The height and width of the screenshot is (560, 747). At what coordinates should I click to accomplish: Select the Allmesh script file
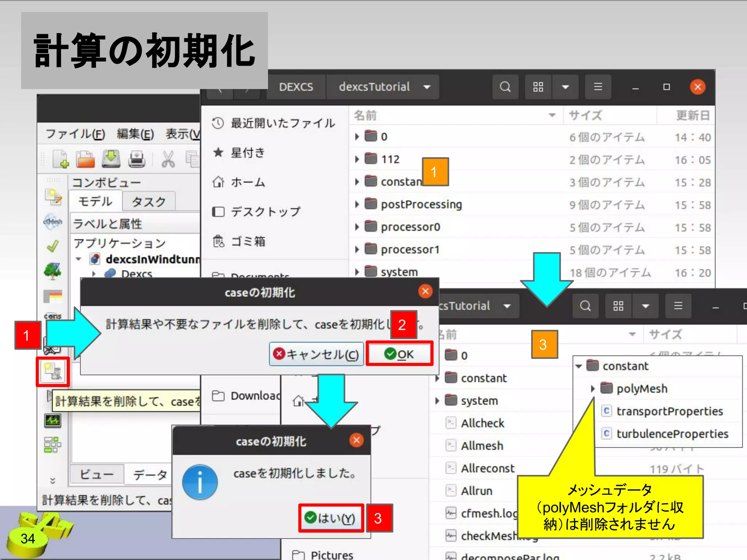pyautogui.click(x=482, y=446)
